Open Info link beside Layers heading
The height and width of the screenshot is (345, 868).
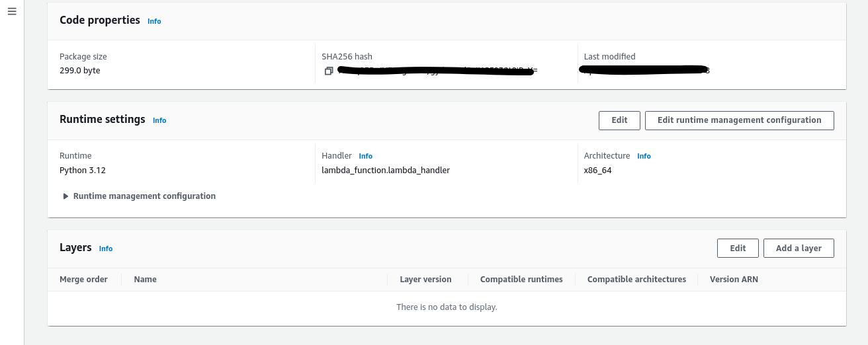106,249
